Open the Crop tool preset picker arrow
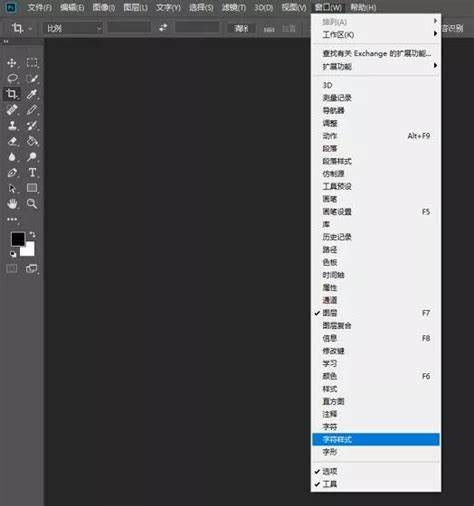 [x=30, y=29]
